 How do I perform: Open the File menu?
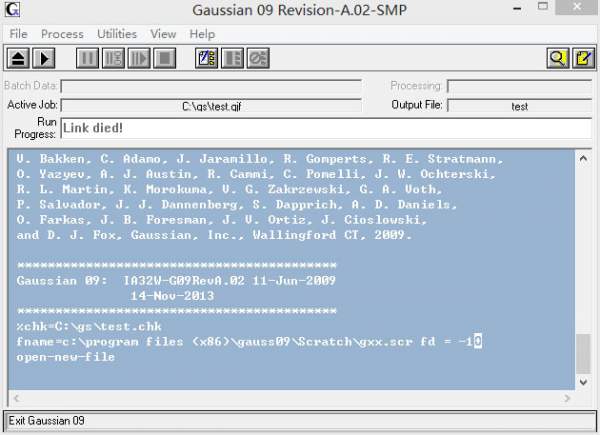[x=18, y=34]
